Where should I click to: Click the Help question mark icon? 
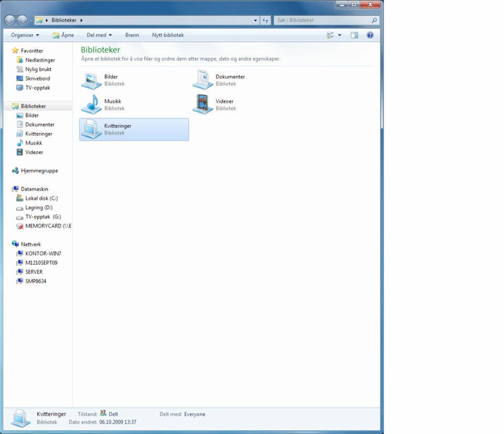370,35
